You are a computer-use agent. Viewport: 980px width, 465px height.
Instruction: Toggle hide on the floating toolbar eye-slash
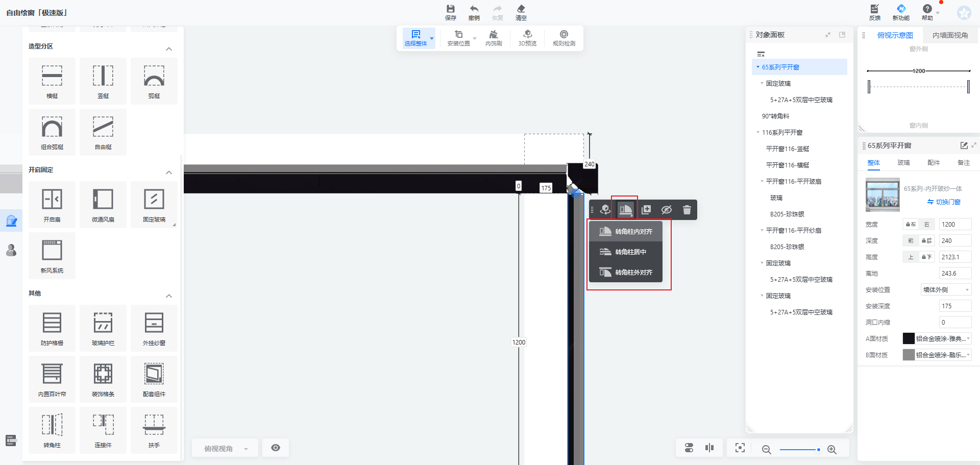click(x=666, y=210)
